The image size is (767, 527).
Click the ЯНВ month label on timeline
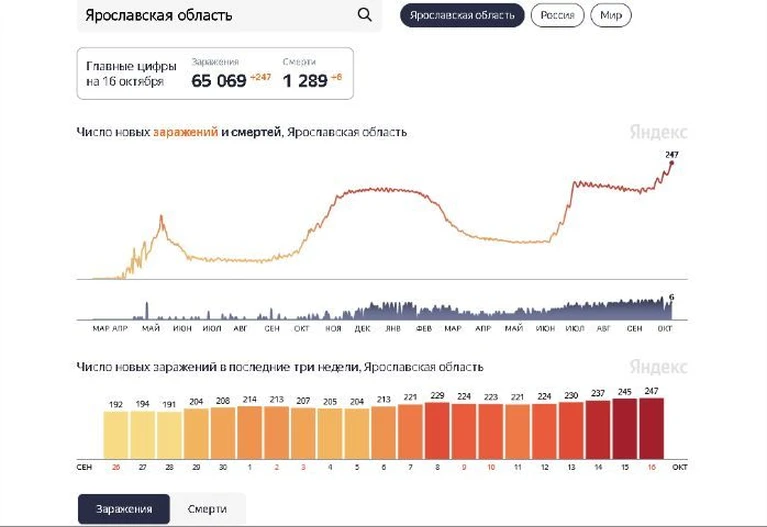pos(393,328)
